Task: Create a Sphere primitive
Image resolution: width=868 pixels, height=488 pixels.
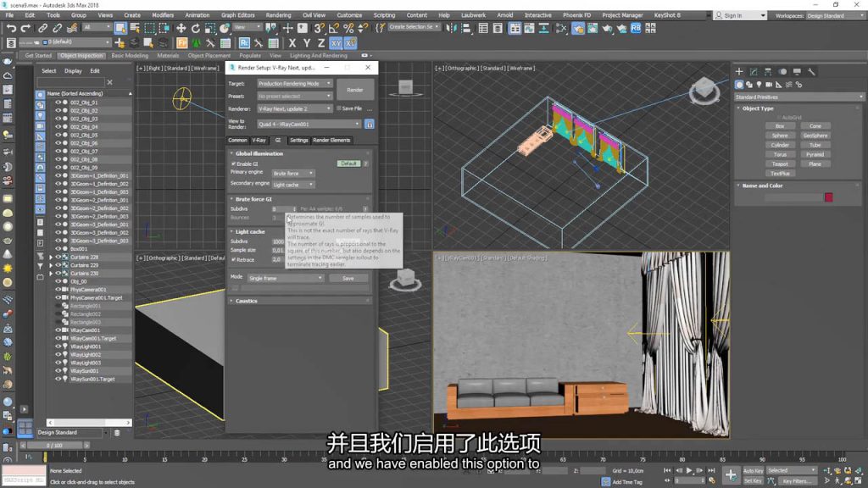Action: (x=780, y=136)
